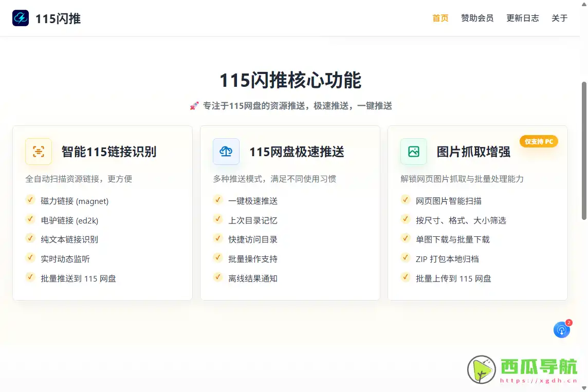Click the 实时动态监听 list text

coord(65,259)
